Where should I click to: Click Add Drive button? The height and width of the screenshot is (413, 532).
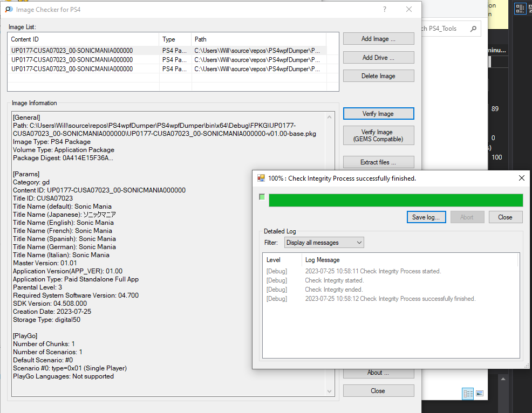[378, 58]
